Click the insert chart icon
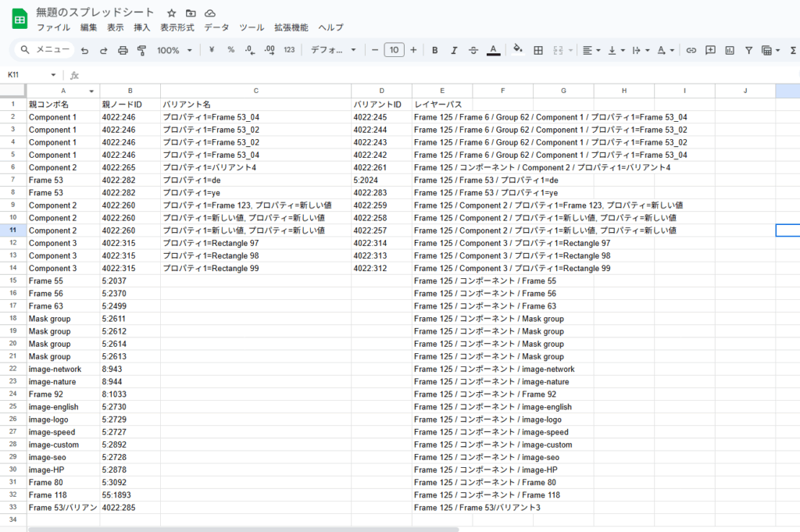The image size is (800, 532). click(730, 50)
